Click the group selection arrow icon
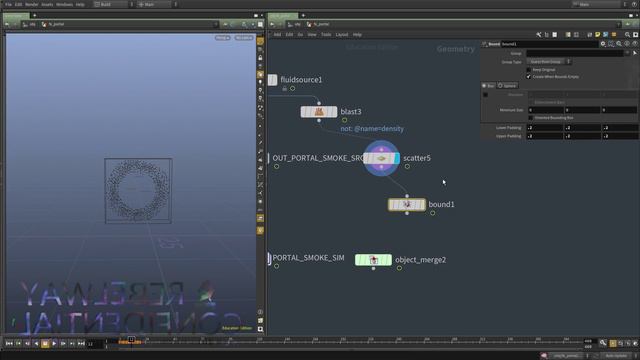This screenshot has height=360, width=640. coord(634,53)
